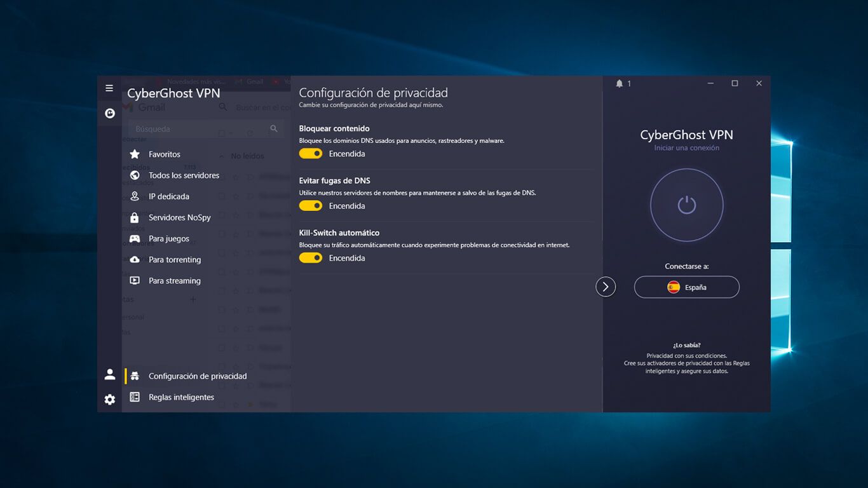
Task: Click the cloud download icon for torrenting
Action: [135, 259]
